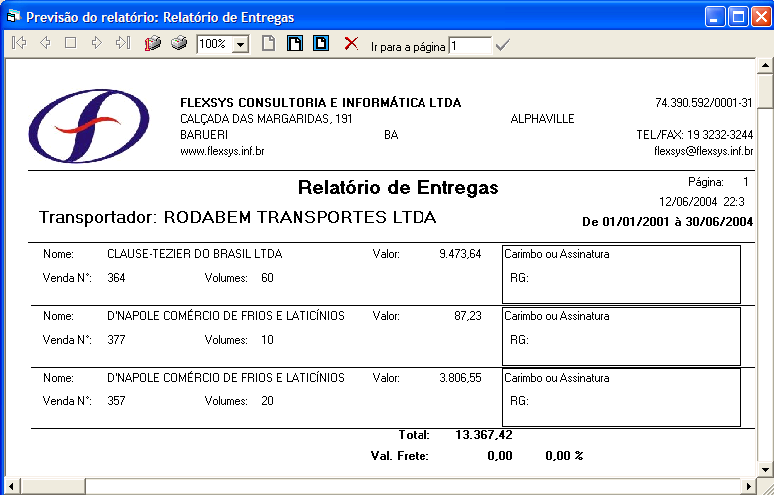
Task: Click the vertical scrollbar up arrow
Action: [765, 67]
